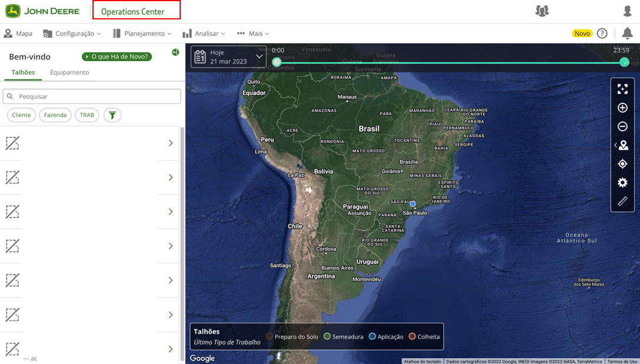
Task: Click the O que Há de Novo button
Action: (x=117, y=57)
